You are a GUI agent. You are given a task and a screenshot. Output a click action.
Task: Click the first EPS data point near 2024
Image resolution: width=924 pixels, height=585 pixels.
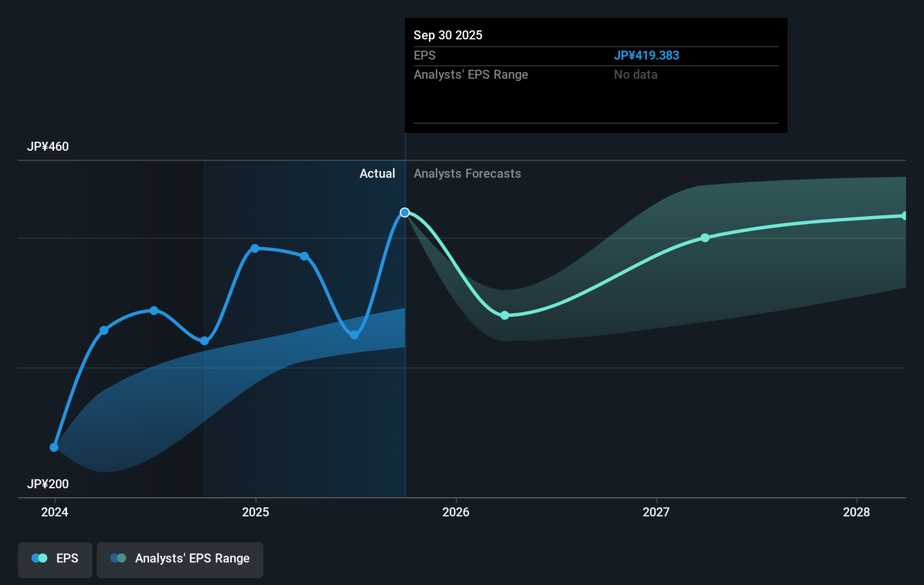pos(54,447)
